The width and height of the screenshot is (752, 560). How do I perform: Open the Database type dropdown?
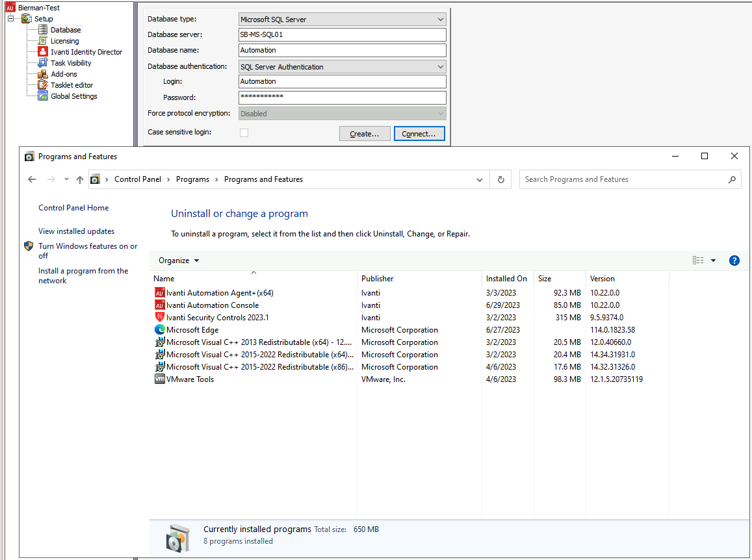point(440,19)
